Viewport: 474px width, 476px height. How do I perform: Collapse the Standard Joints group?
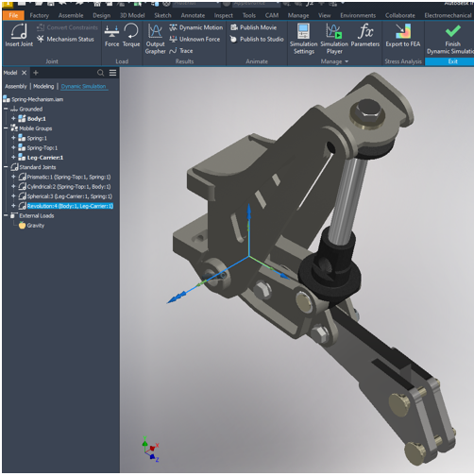6,167
